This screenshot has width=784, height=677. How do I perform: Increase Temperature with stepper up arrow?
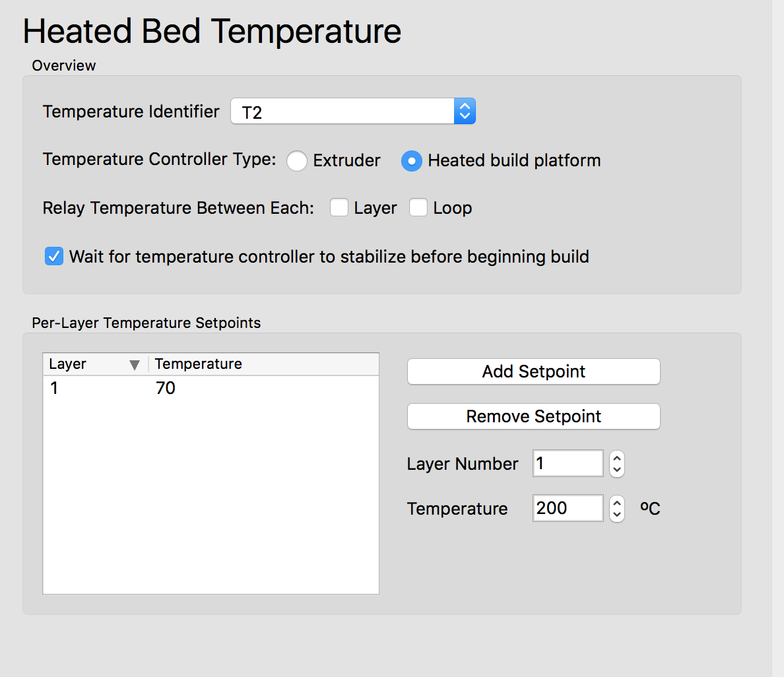pos(617,502)
